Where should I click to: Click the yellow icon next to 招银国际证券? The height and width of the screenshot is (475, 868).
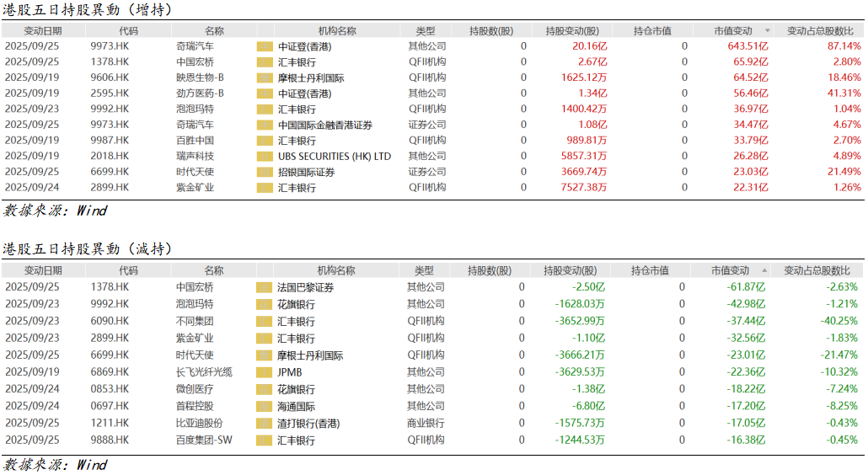coord(265,173)
